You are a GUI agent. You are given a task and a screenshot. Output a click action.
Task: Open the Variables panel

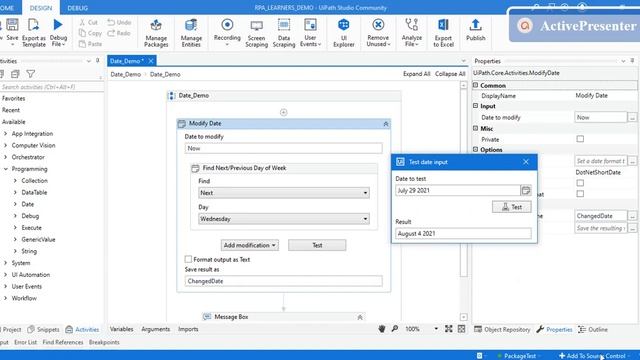pyautogui.click(x=121, y=329)
